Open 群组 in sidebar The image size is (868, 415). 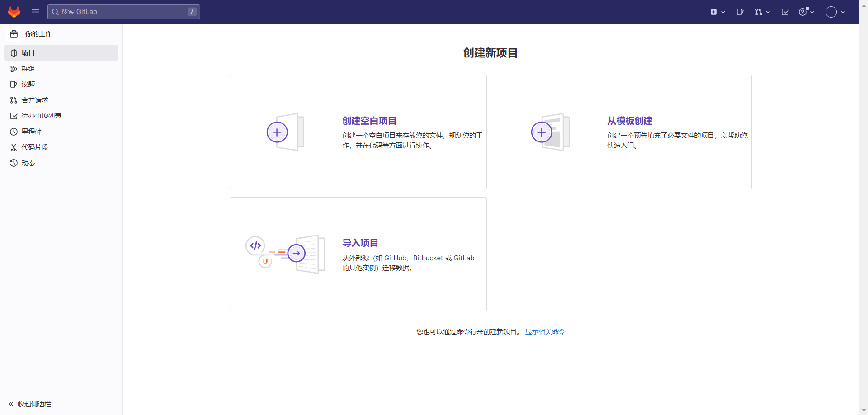(x=61, y=69)
